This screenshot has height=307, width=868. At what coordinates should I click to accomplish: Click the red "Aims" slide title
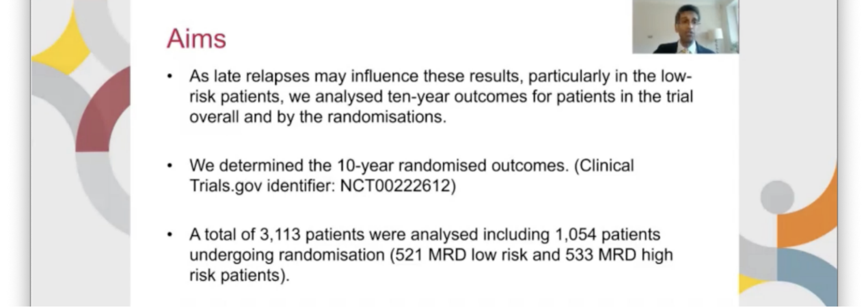coord(196,39)
